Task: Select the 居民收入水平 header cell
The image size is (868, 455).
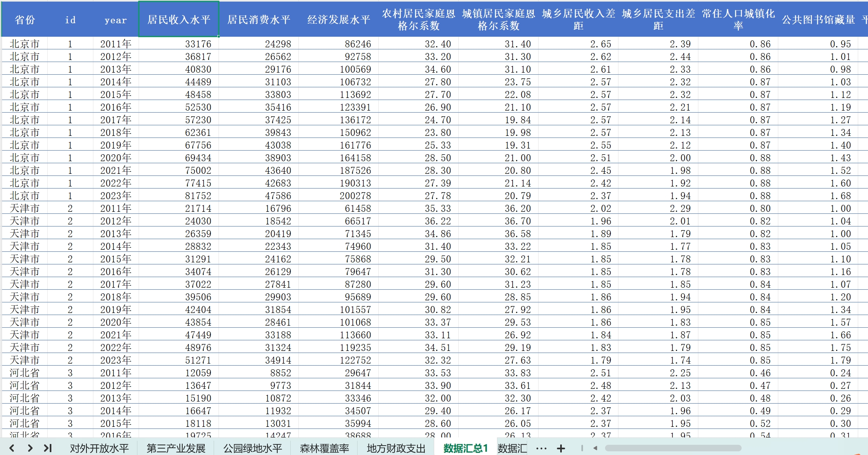Action: 179,20
